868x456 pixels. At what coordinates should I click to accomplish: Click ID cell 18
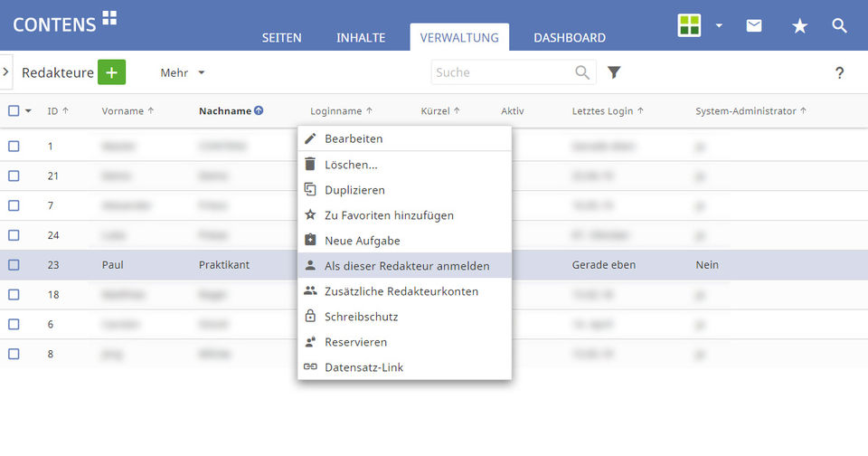click(x=53, y=295)
